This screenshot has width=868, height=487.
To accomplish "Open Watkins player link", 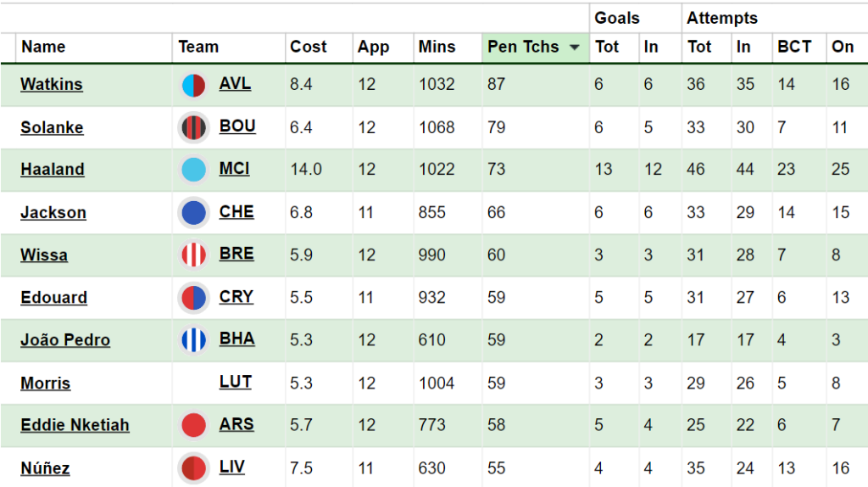I will click(52, 84).
